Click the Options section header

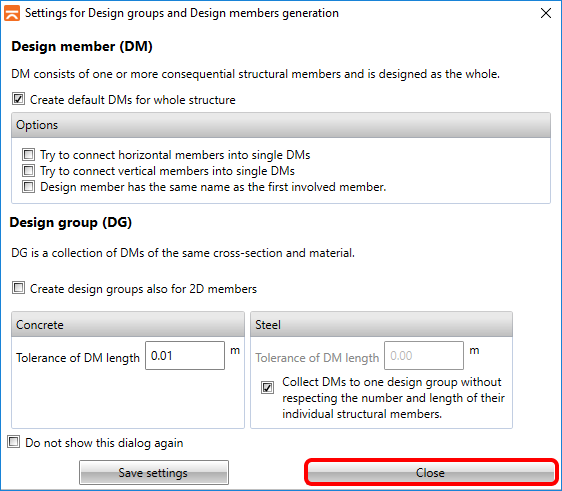pos(281,125)
